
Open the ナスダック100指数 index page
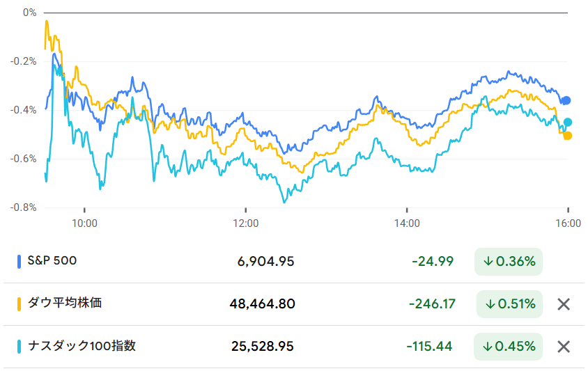82,346
